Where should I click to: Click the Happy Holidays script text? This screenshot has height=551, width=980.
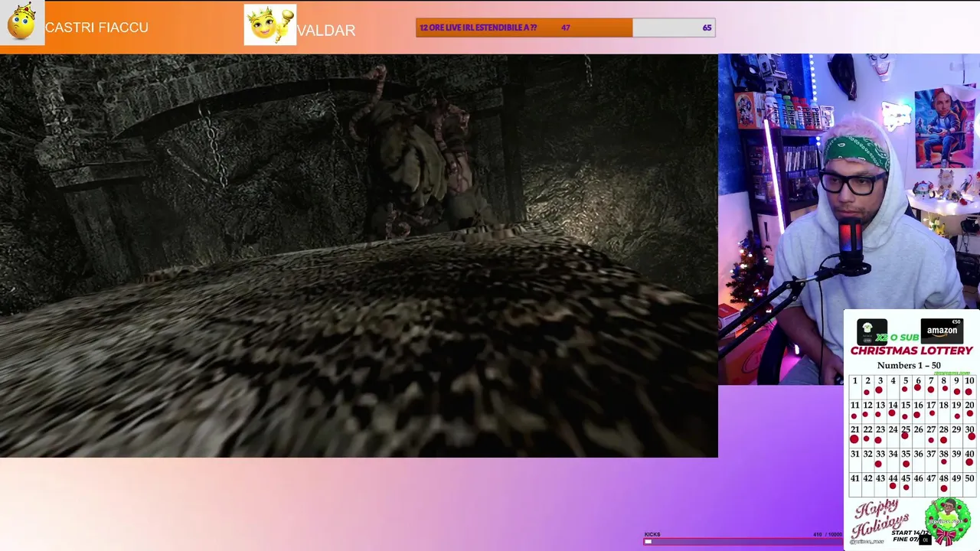(881, 520)
